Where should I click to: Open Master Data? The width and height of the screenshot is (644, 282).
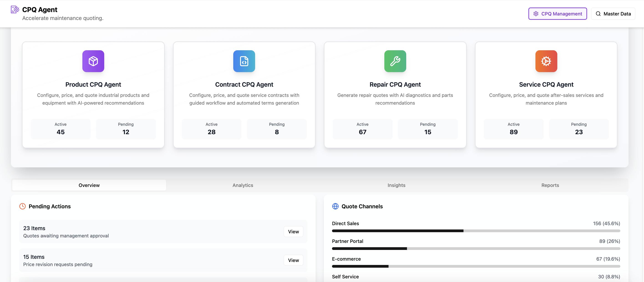pyautogui.click(x=613, y=14)
